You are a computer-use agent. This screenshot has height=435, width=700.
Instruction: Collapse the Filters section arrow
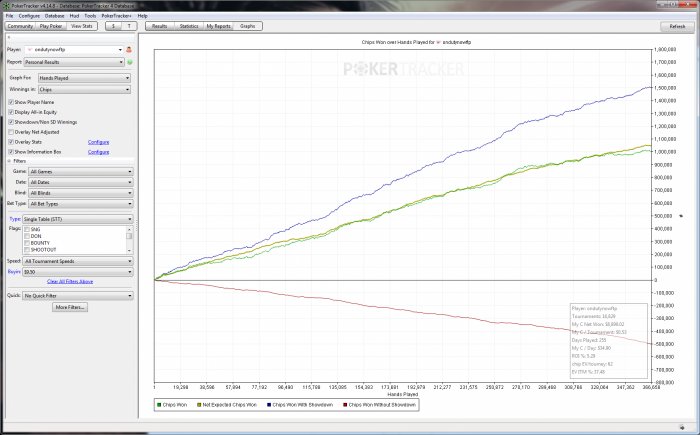coord(9,161)
